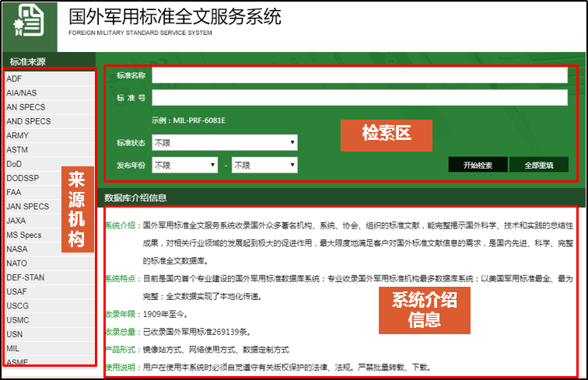The height and width of the screenshot is (380, 588).
Task: Open the DODSSP source entry
Action: coord(23,178)
